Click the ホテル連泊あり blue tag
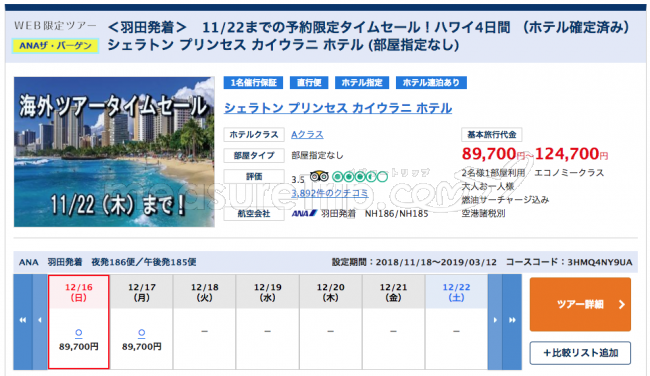 [x=431, y=82]
